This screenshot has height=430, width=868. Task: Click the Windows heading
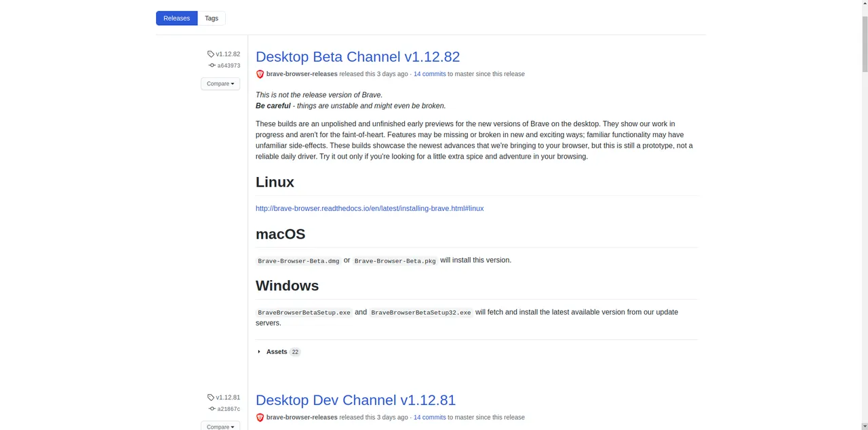(287, 286)
